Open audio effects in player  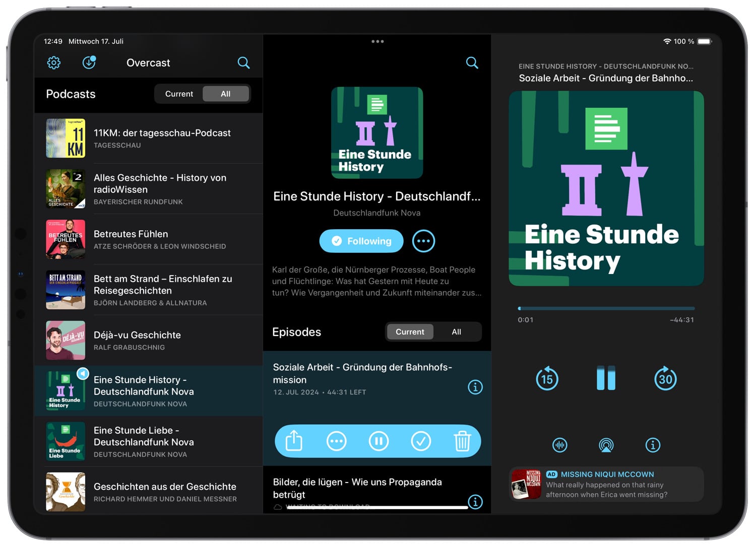click(560, 445)
